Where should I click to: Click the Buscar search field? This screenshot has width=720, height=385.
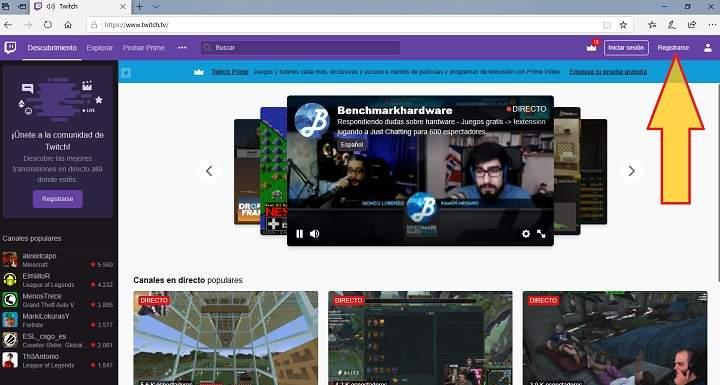pyautogui.click(x=301, y=48)
